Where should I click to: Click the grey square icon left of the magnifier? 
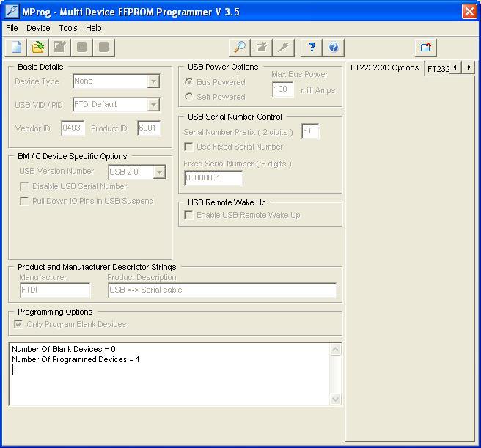coord(104,48)
